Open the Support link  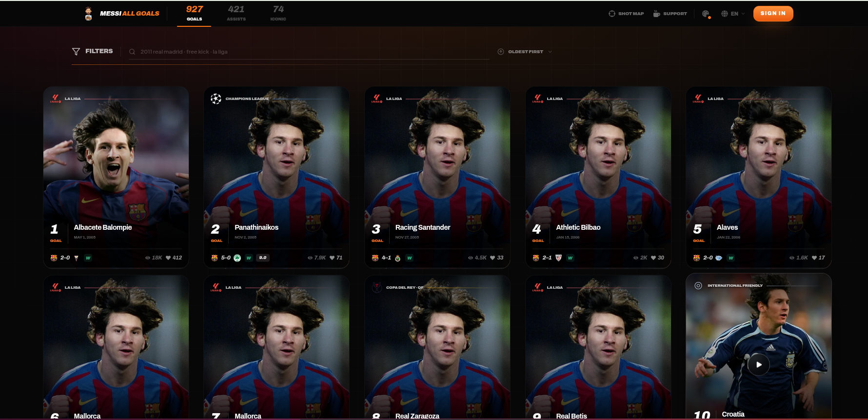[x=670, y=14]
